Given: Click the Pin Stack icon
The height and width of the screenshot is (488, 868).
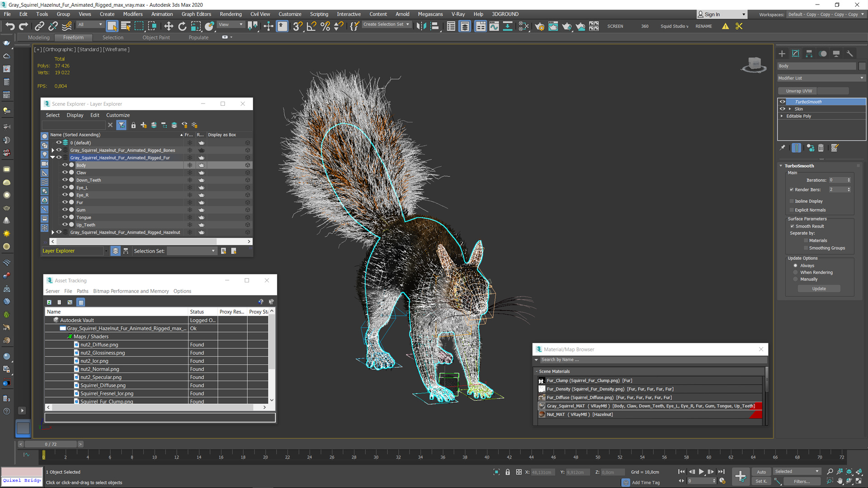Looking at the screenshot, I should click(783, 148).
